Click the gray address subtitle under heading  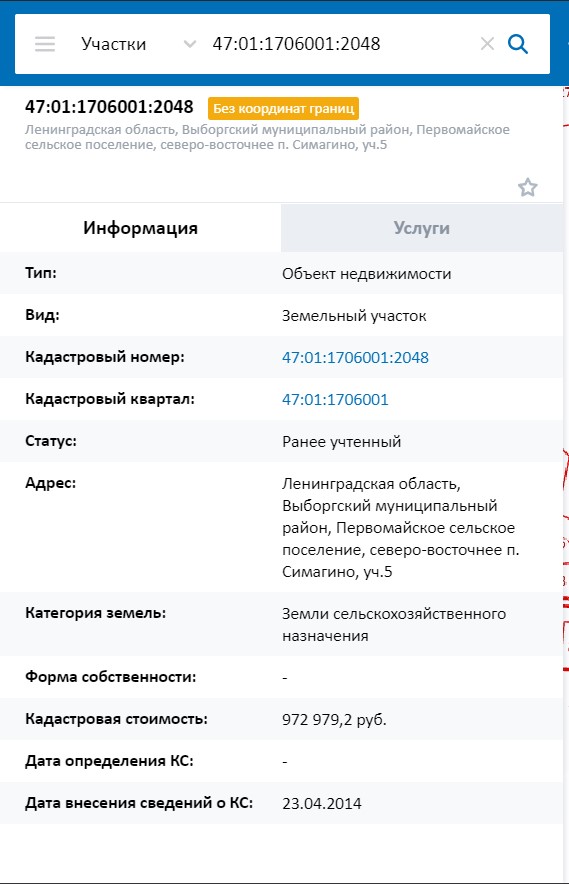click(267, 137)
